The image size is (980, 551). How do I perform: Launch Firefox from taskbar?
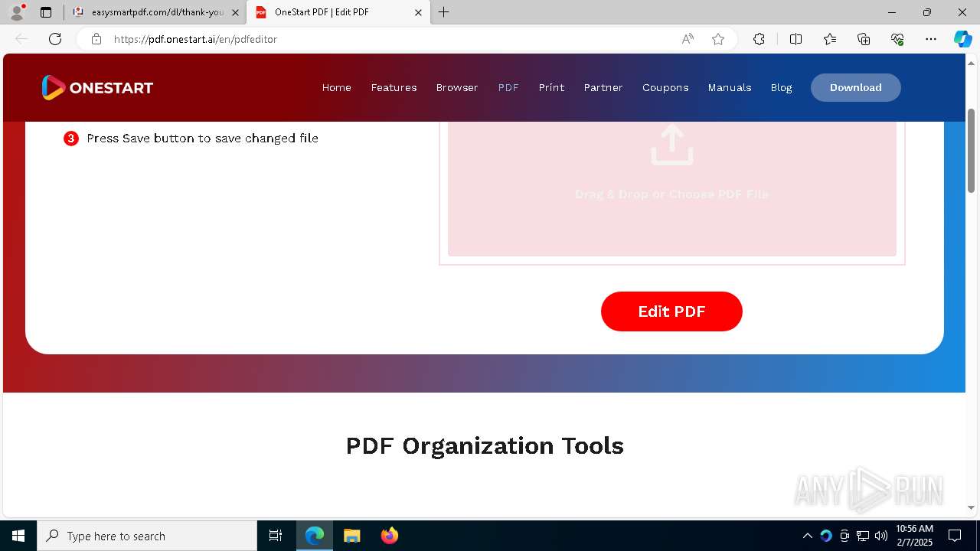[x=390, y=536]
